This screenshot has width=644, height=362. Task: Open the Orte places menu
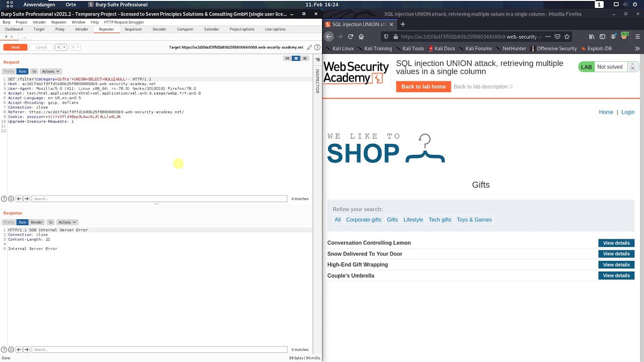(x=70, y=5)
